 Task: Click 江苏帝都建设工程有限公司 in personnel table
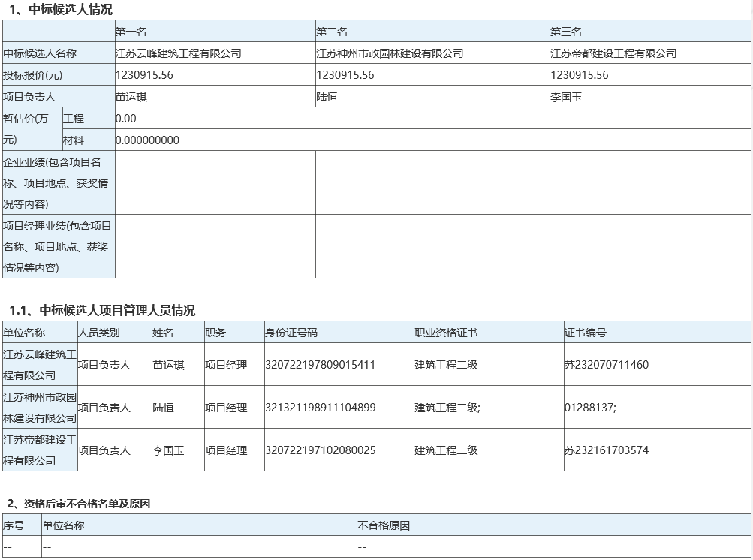[40, 450]
